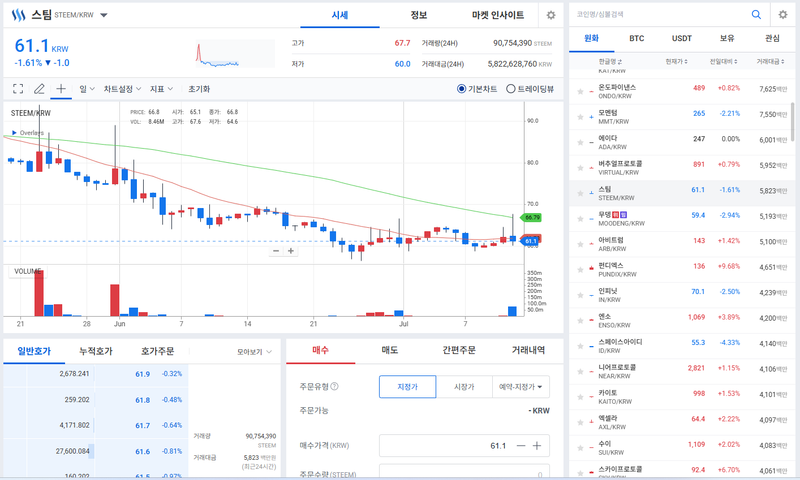Open the 간편주문 tab

pyautogui.click(x=459, y=350)
